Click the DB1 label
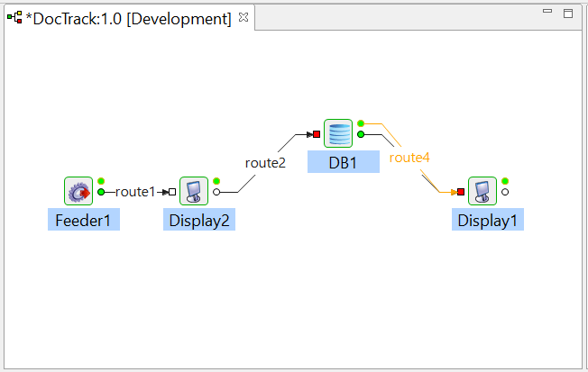 pos(344,162)
